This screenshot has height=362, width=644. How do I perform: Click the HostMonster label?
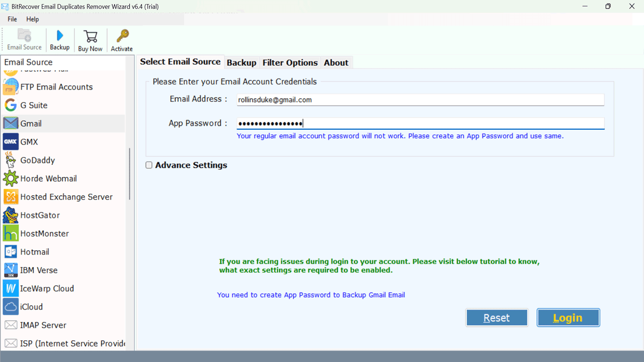point(45,233)
